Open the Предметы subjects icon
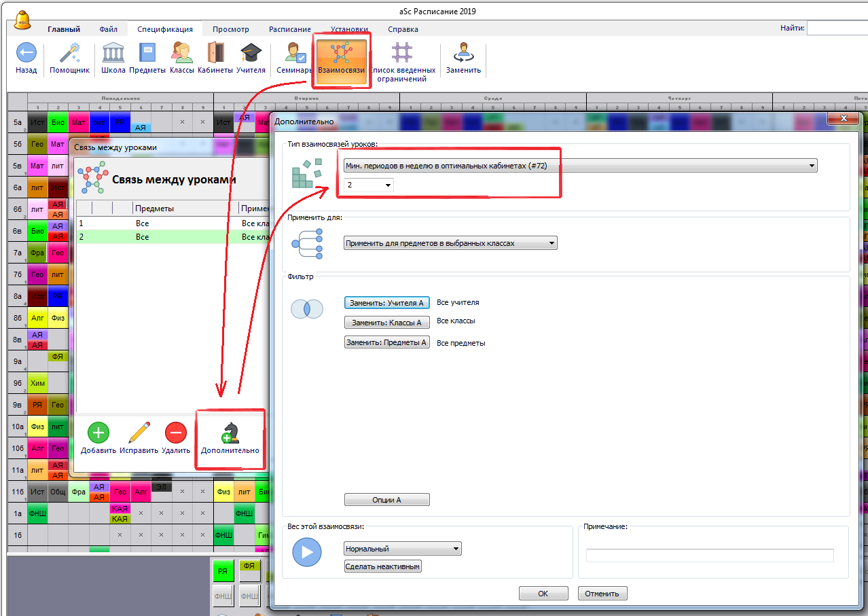868x616 pixels. (x=147, y=53)
